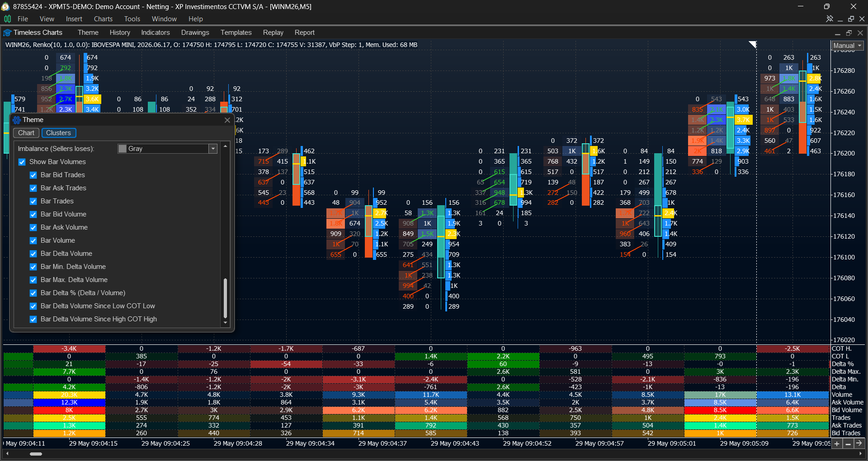Click History in Timeless Charts toolbar
The width and height of the screenshot is (868, 461).
(120, 33)
